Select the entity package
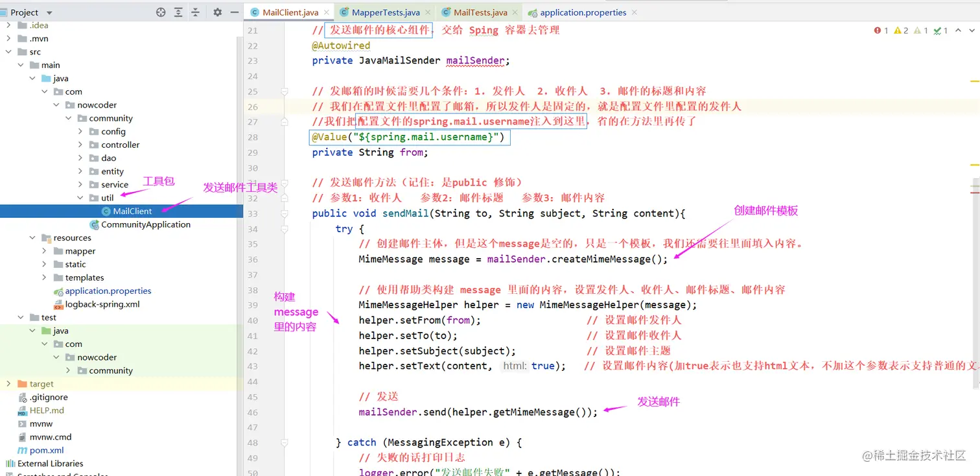This screenshot has height=476, width=980. (x=112, y=171)
